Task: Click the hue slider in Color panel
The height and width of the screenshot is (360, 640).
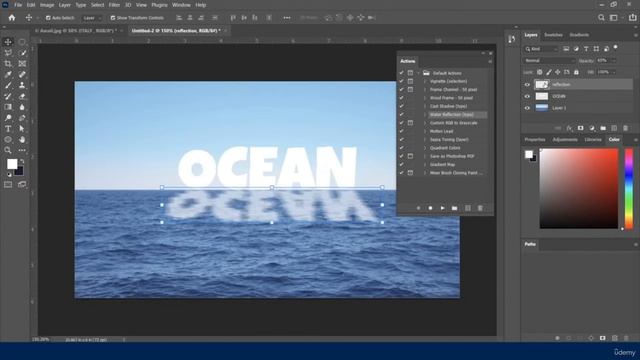Action: [x=629, y=189]
